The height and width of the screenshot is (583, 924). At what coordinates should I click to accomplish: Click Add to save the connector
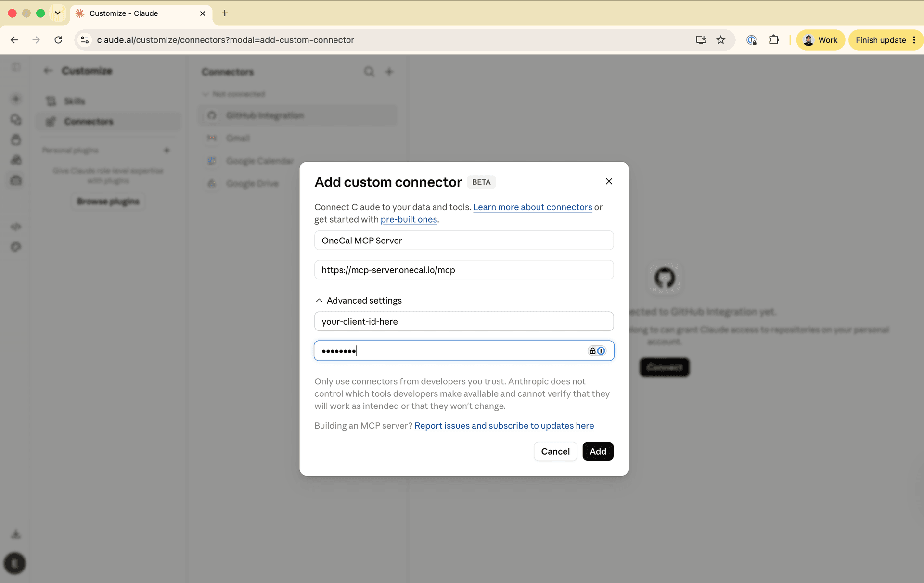(598, 451)
